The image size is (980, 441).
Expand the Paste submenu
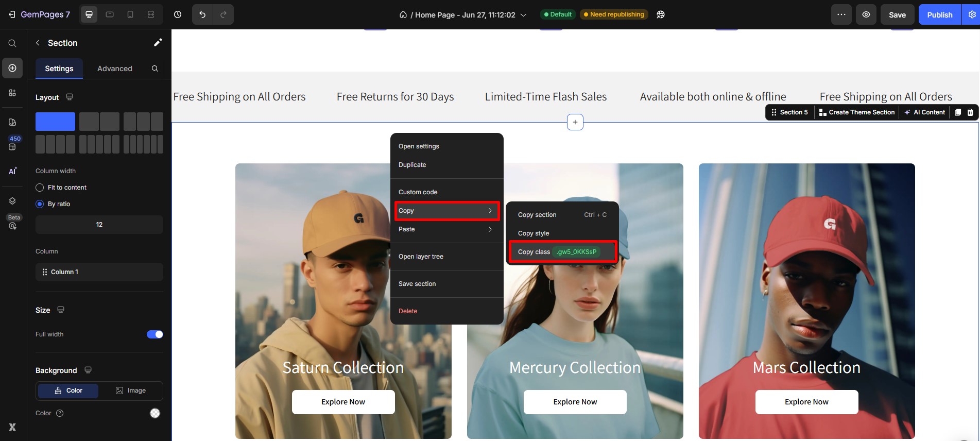(446, 229)
